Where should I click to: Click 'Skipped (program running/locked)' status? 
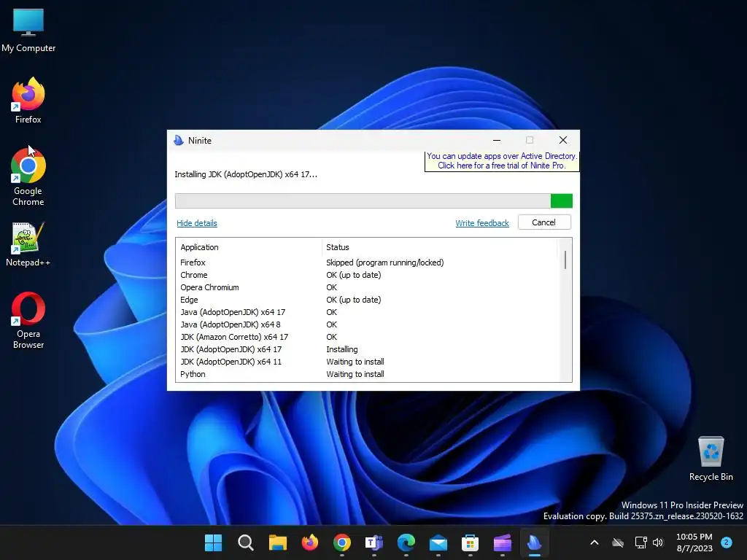click(385, 262)
